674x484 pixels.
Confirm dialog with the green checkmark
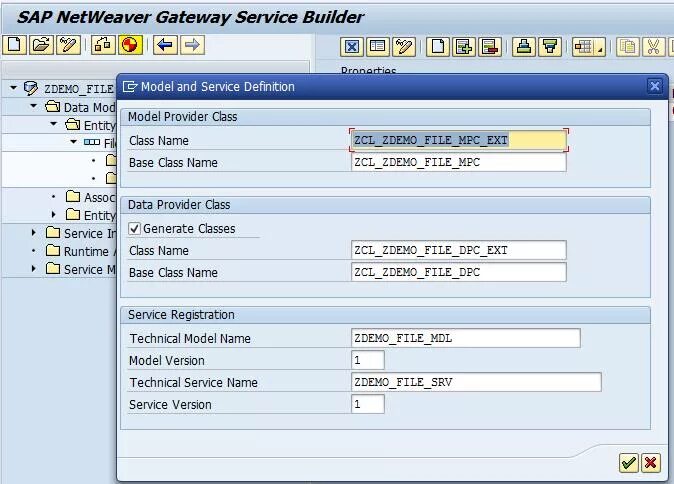628,463
